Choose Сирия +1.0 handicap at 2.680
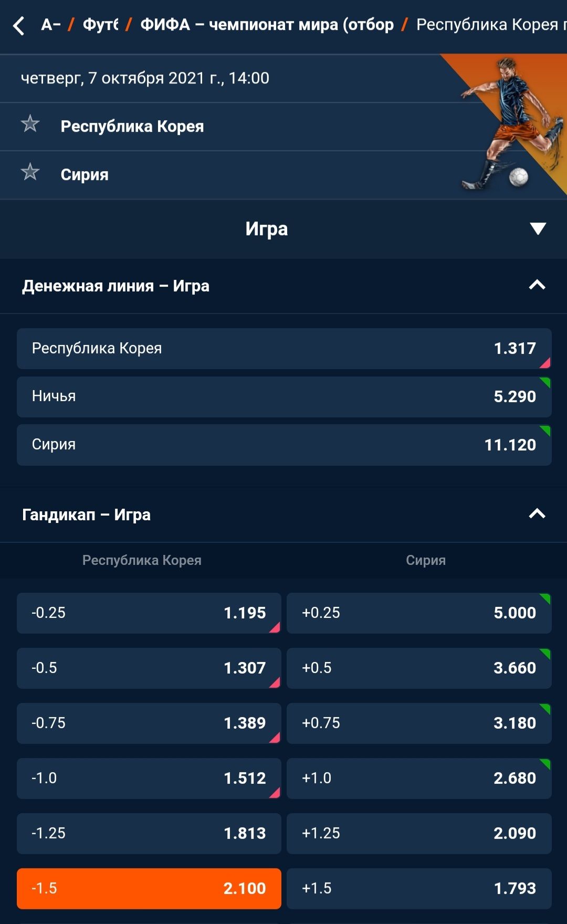This screenshot has width=567, height=924. point(419,779)
